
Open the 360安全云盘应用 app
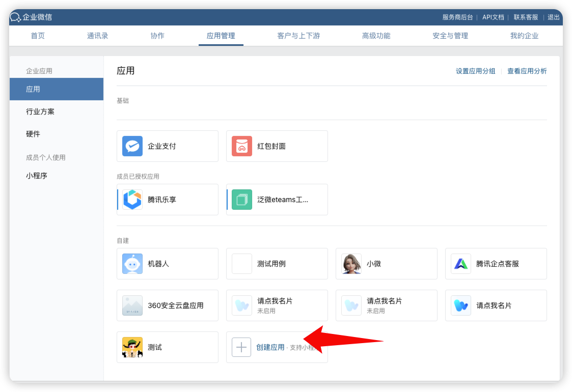click(x=167, y=305)
